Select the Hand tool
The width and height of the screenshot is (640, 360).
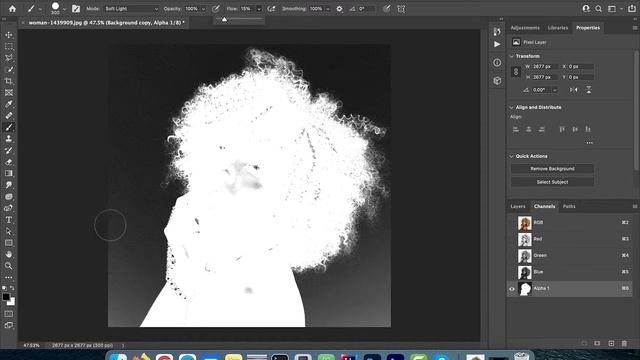[x=9, y=254]
